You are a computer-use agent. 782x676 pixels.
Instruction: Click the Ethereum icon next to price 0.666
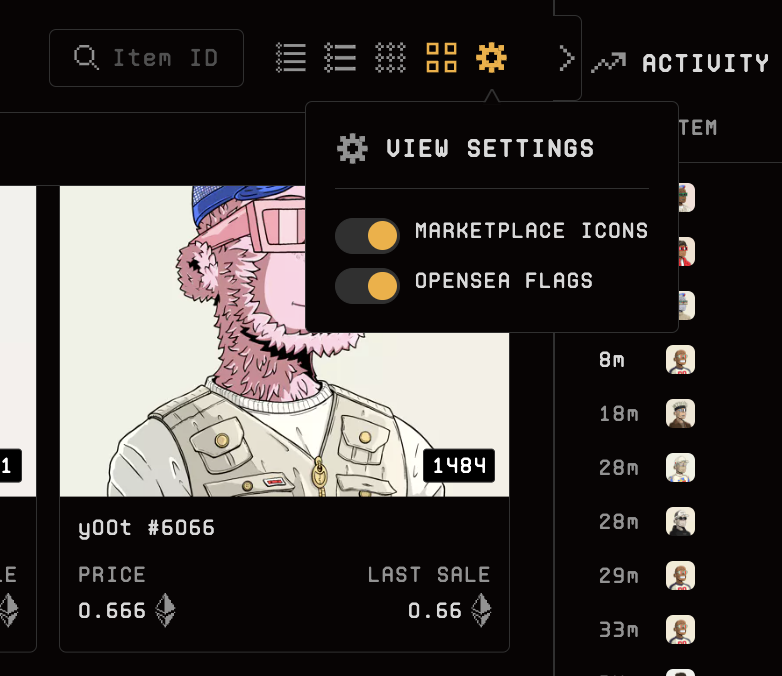165,610
